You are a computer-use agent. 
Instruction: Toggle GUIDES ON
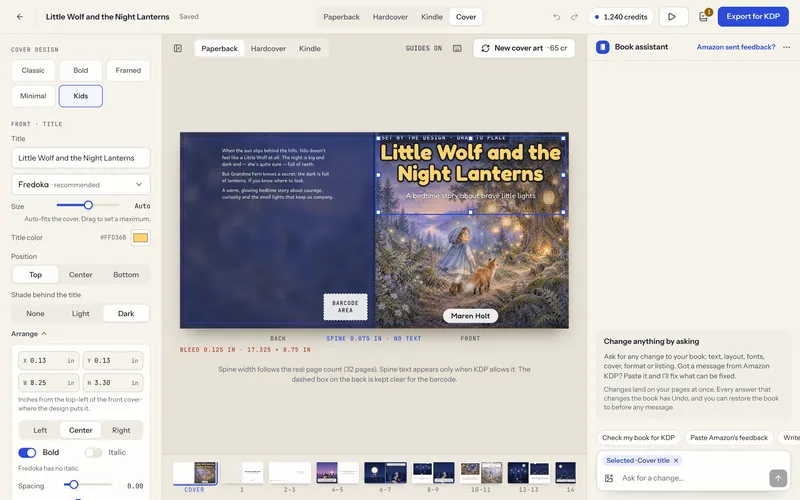(x=423, y=48)
